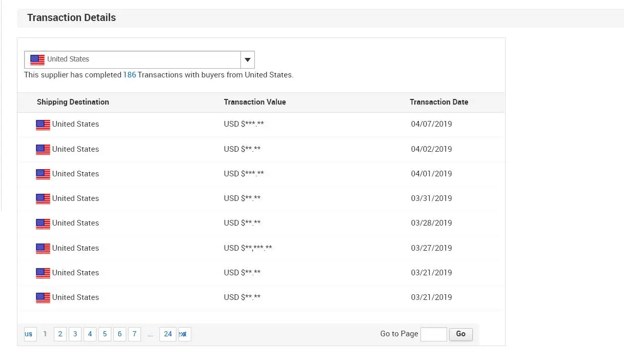Click the Next pagination control
This screenshot has width=624, height=364.
[184, 334]
